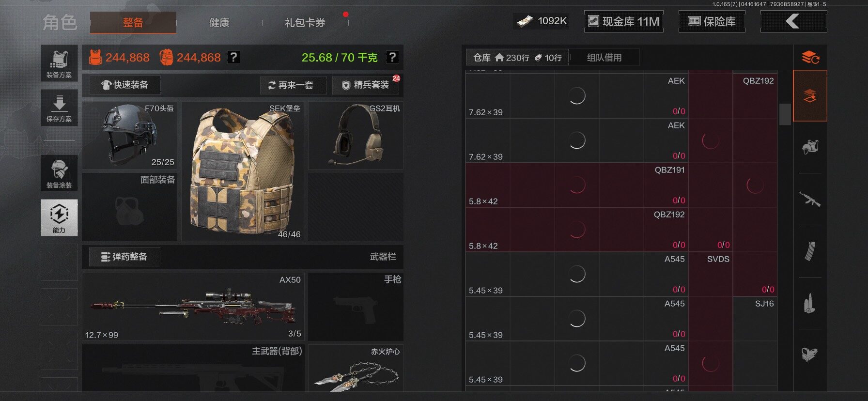The image size is (868, 401).
Task: Open the 保险库 safe vault button
Action: 712,21
